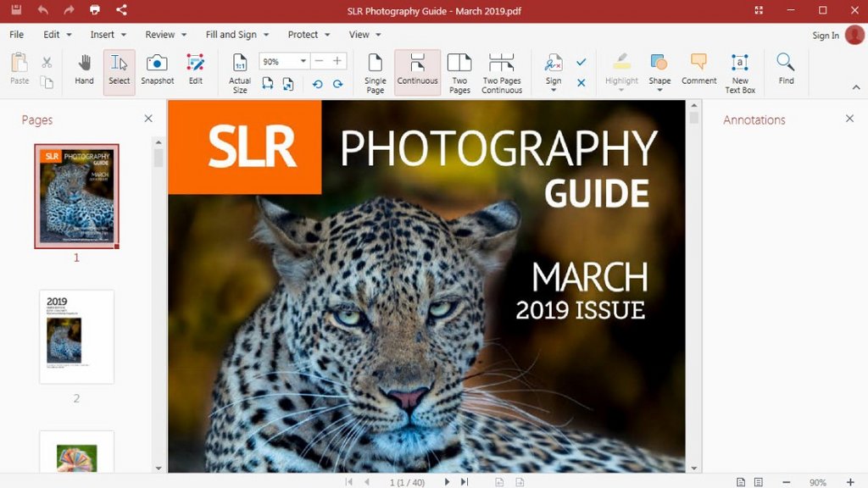
Task: Switch to Two Pages Continuous view
Action: click(502, 73)
